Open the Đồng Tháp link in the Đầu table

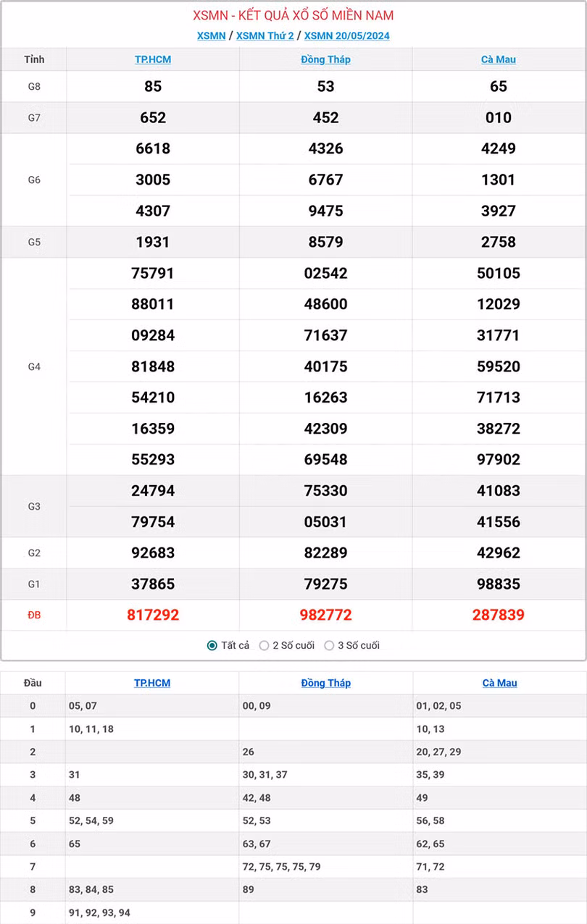tap(325, 682)
